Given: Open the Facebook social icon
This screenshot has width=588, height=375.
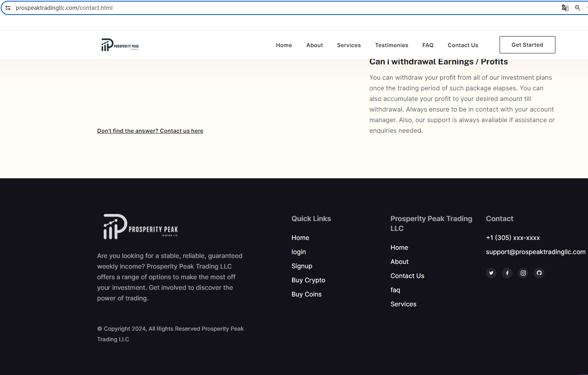Looking at the screenshot, I should point(507,273).
